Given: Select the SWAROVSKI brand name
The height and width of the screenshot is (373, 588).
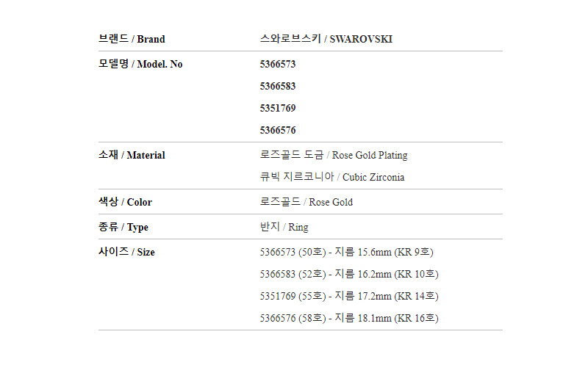Looking at the screenshot, I should point(361,39).
